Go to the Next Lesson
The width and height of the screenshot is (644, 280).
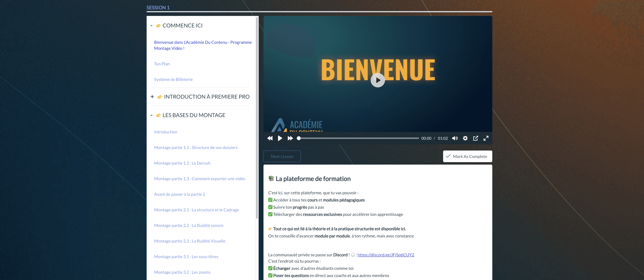[282, 156]
